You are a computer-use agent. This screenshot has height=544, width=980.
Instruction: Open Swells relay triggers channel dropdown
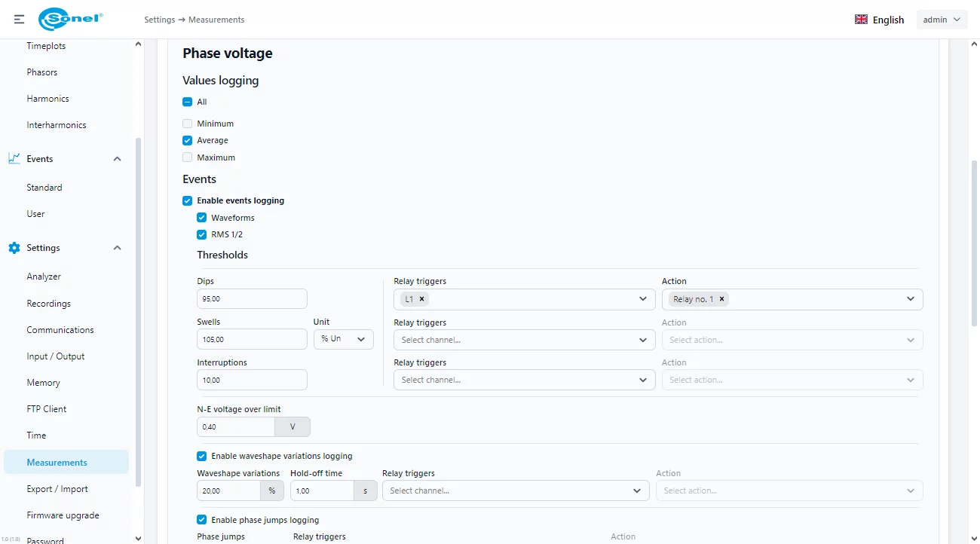pos(523,340)
